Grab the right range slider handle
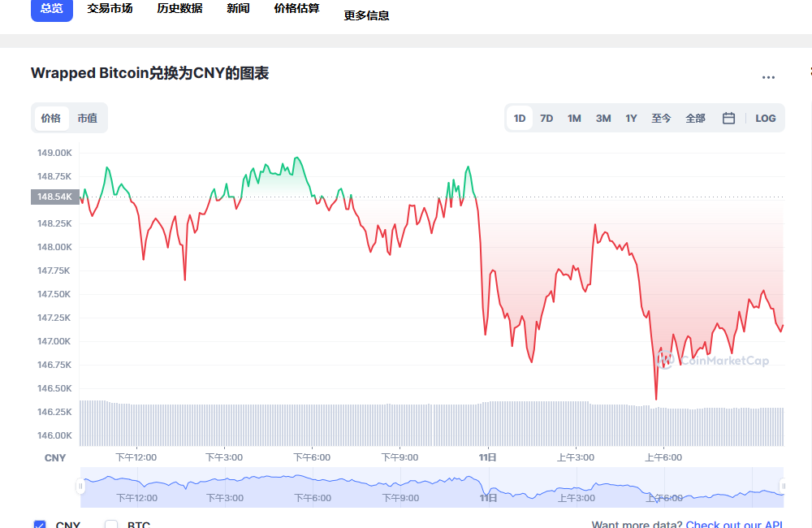Viewport: 812px width, 528px height. [x=783, y=486]
